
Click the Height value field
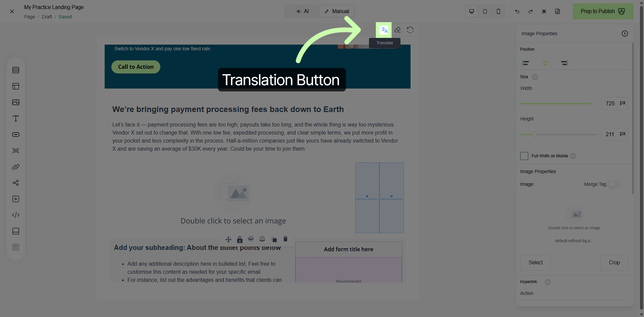610,134
